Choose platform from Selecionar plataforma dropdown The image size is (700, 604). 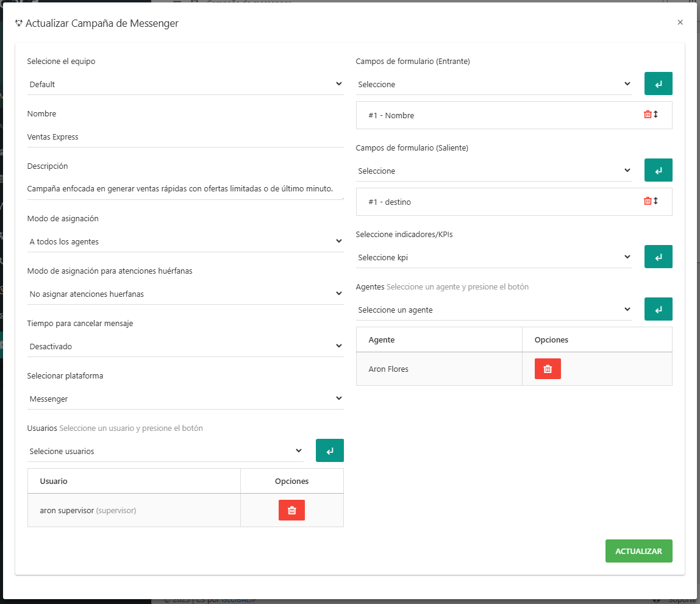tap(185, 399)
